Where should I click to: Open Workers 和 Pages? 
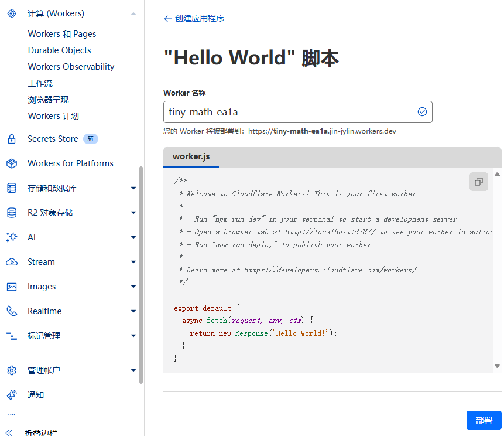point(62,34)
